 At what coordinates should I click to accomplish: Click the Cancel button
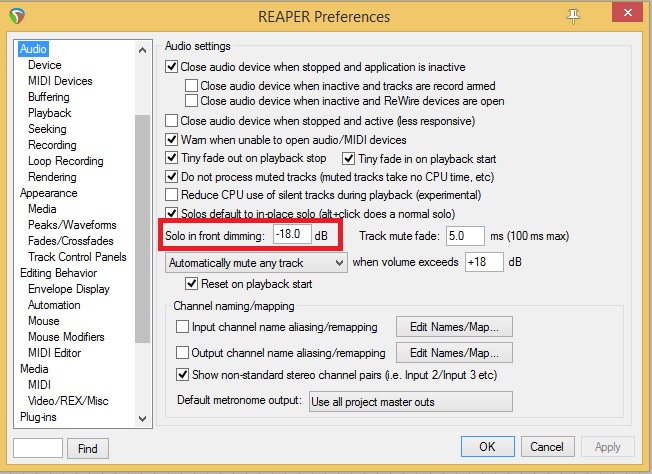pos(547,447)
